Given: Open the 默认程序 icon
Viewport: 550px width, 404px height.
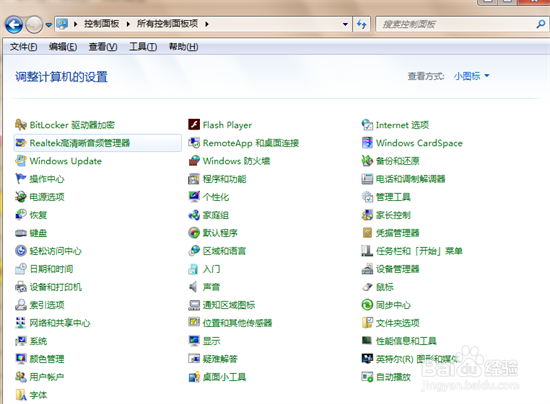Looking at the screenshot, I should click(194, 233).
